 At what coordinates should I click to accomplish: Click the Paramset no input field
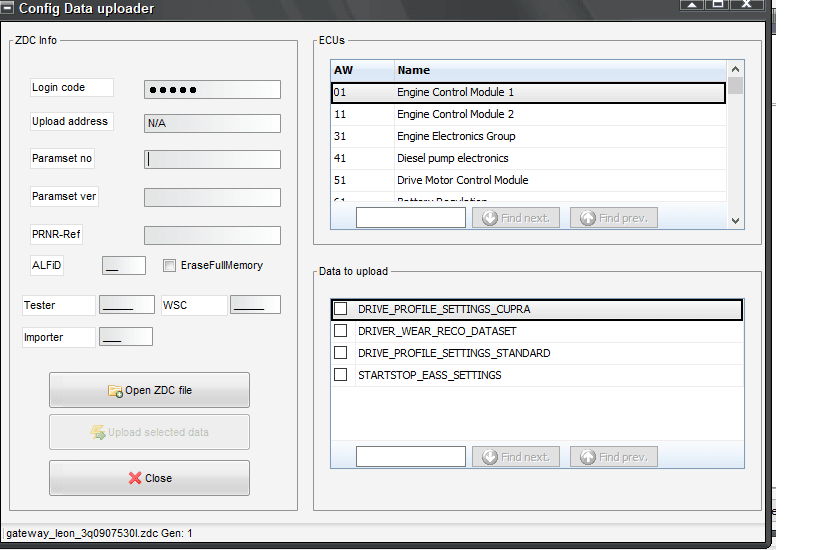tap(212, 159)
